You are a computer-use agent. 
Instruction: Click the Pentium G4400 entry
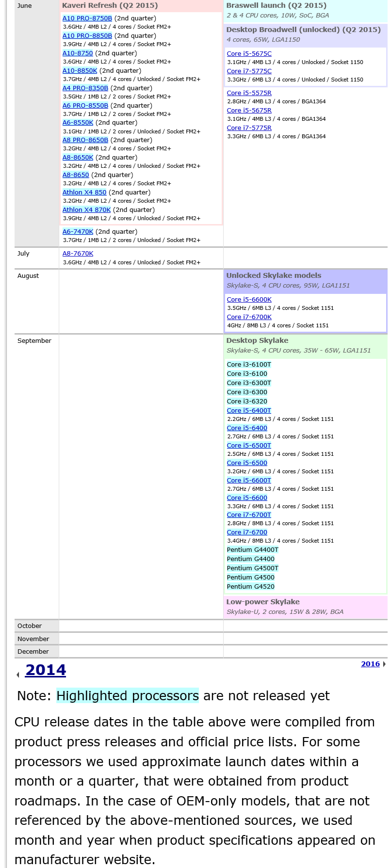[251, 559]
